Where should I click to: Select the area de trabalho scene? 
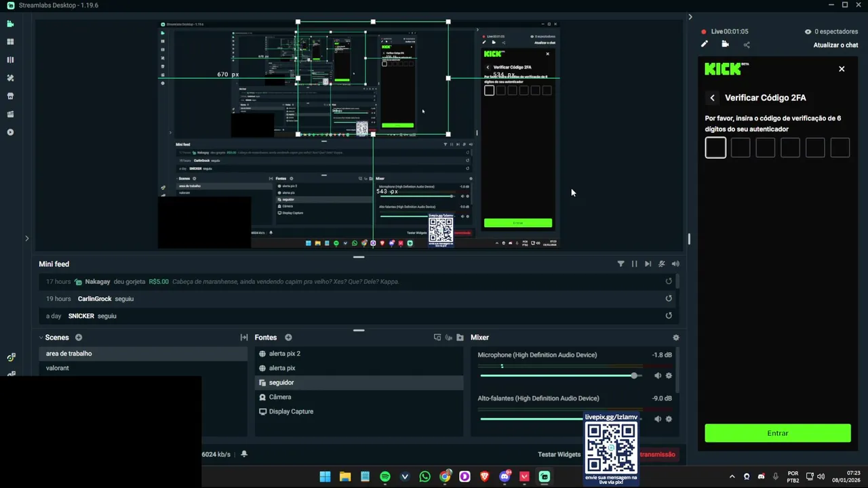tap(143, 354)
